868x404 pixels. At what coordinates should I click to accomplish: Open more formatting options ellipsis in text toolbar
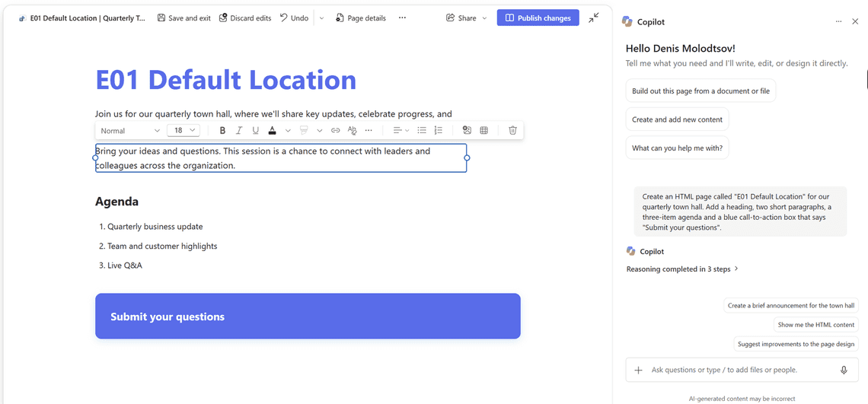(x=369, y=131)
